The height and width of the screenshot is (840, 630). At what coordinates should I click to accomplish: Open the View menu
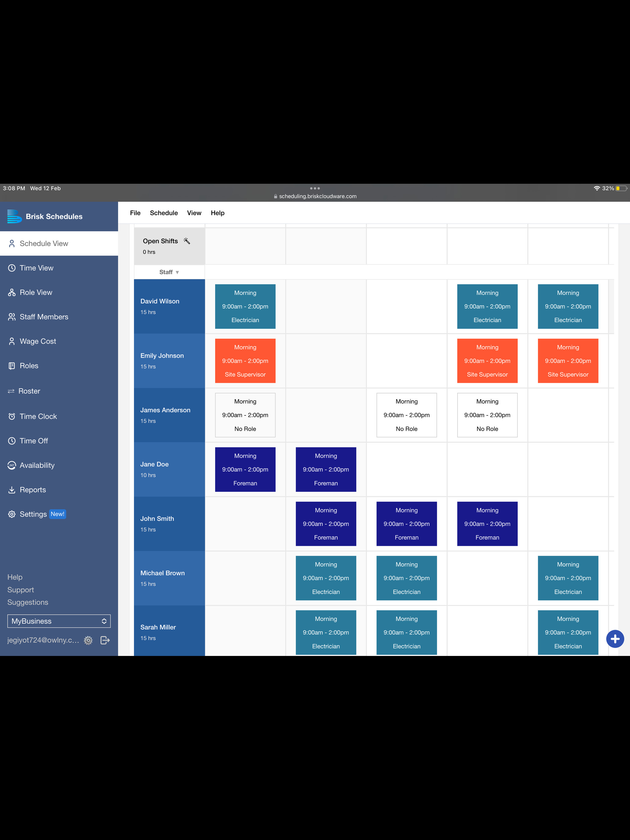[x=194, y=213]
